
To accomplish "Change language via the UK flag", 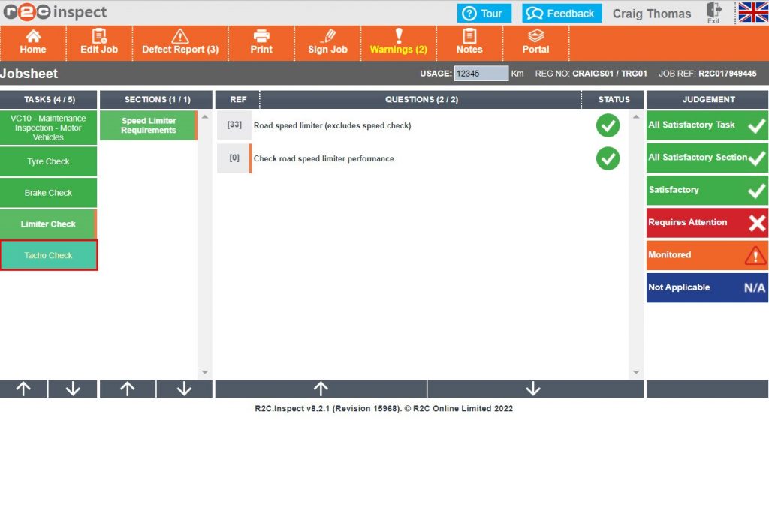I will (x=751, y=12).
